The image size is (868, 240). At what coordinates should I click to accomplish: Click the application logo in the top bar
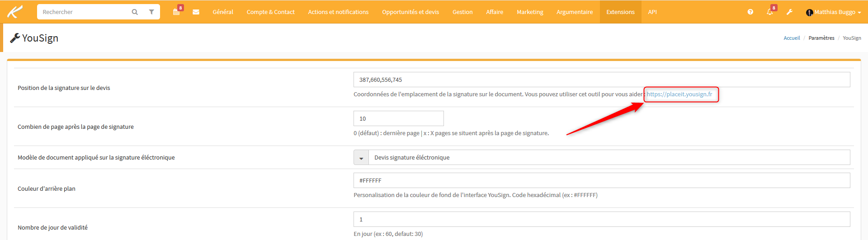pos(15,12)
